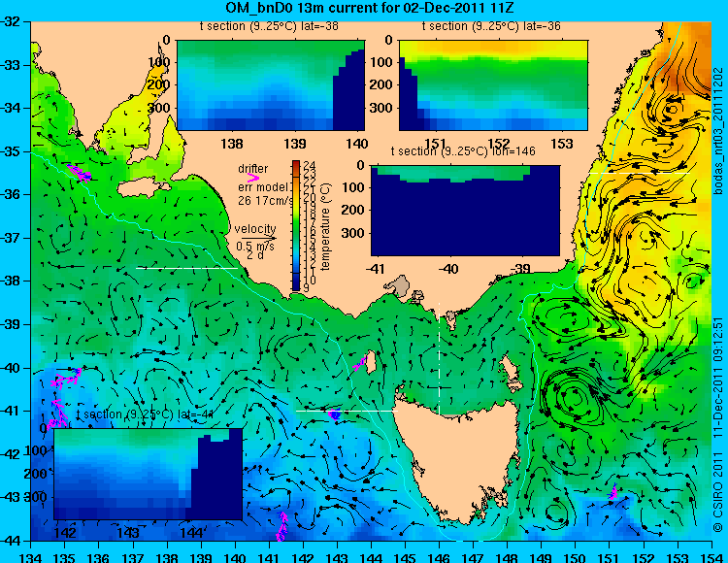Viewport: 728px width, 563px height.
Task: Click the '24' value at color bar top
Action: click(x=310, y=166)
